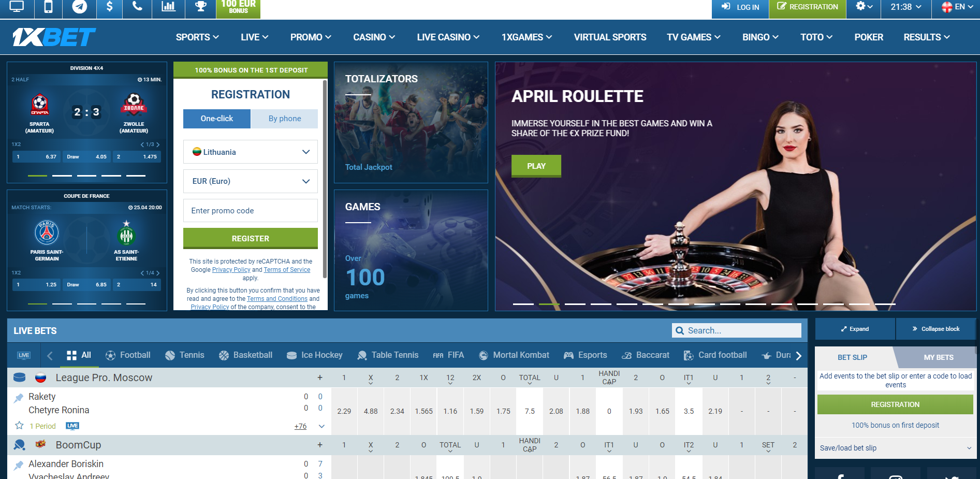The width and height of the screenshot is (980, 479).
Task: Open the search magnifier icon in Live Bets
Action: (x=680, y=330)
